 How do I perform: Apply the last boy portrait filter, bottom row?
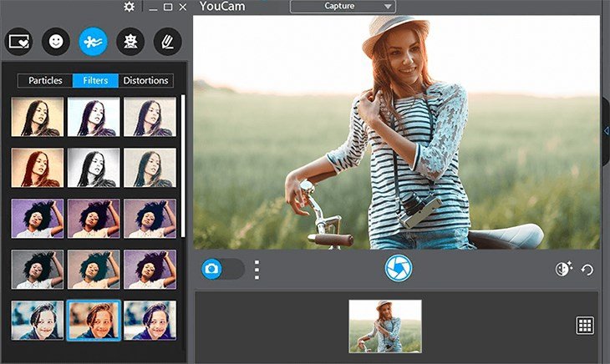[150, 321]
